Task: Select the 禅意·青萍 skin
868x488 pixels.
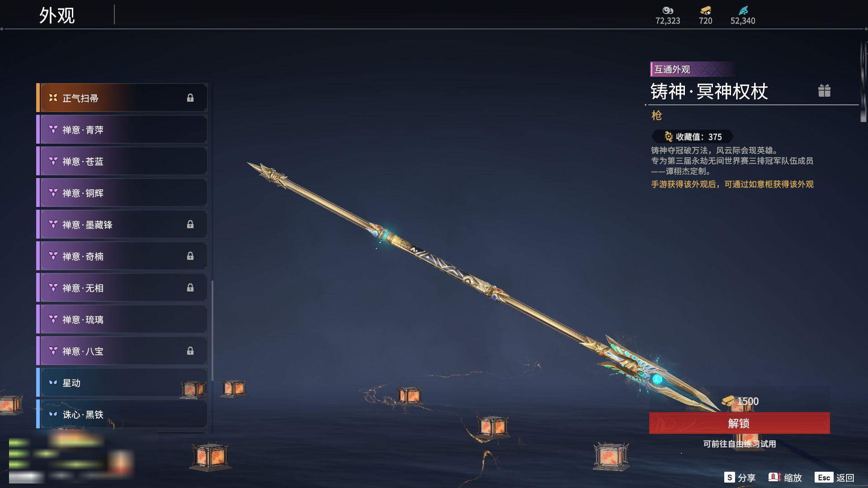Action: [122, 130]
